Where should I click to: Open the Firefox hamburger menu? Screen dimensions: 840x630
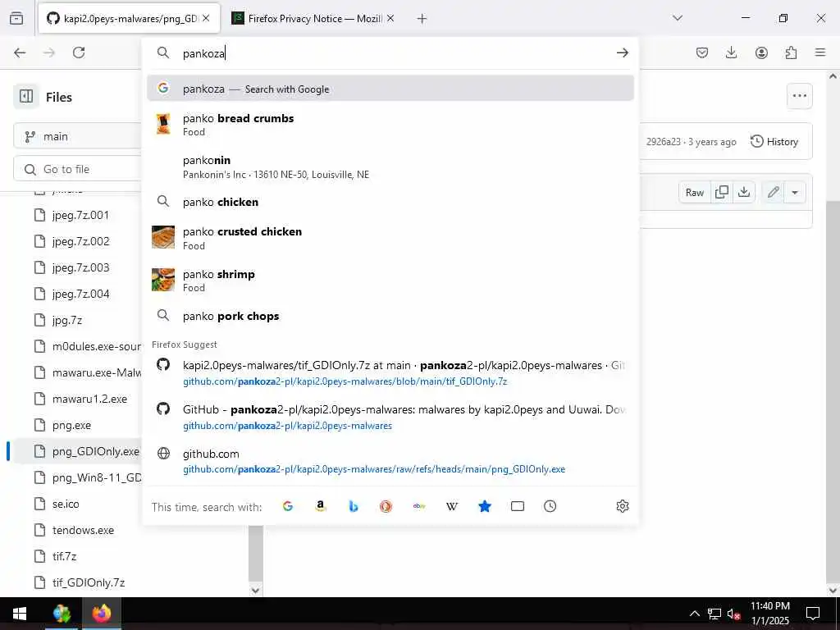click(820, 52)
